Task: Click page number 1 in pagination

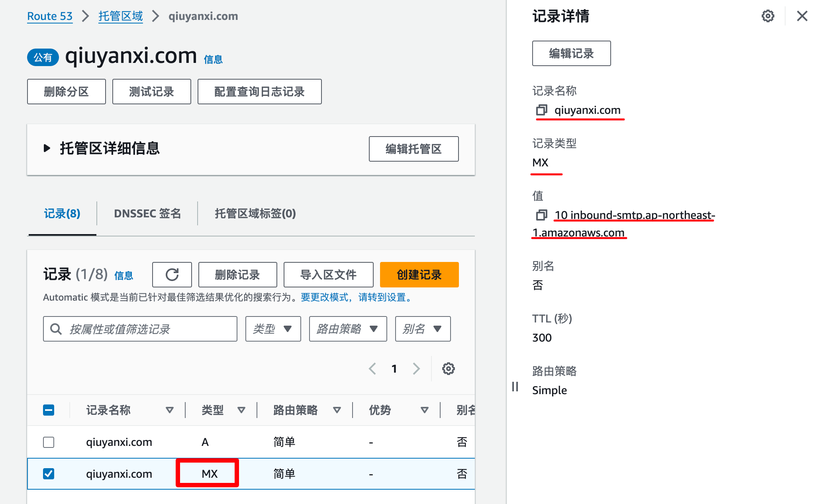Action: [x=394, y=369]
